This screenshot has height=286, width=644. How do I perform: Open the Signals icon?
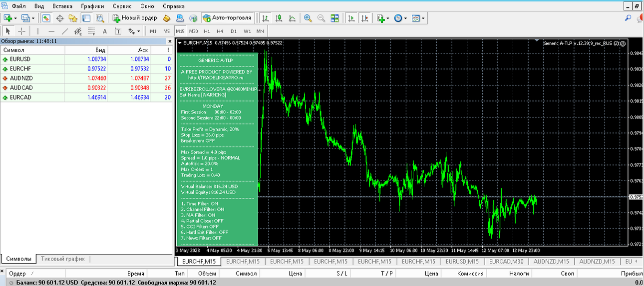tap(193, 18)
